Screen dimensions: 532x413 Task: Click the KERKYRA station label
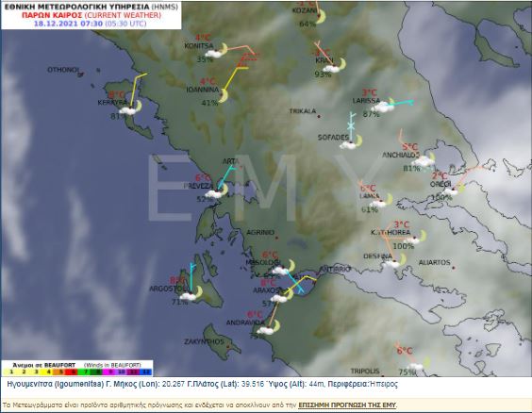click(112, 103)
